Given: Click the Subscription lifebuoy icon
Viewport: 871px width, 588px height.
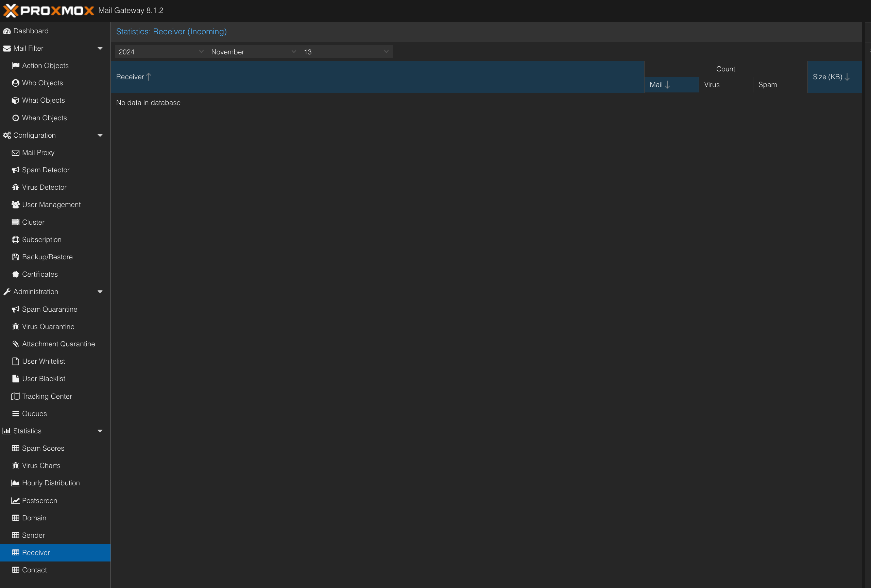Looking at the screenshot, I should (15, 240).
